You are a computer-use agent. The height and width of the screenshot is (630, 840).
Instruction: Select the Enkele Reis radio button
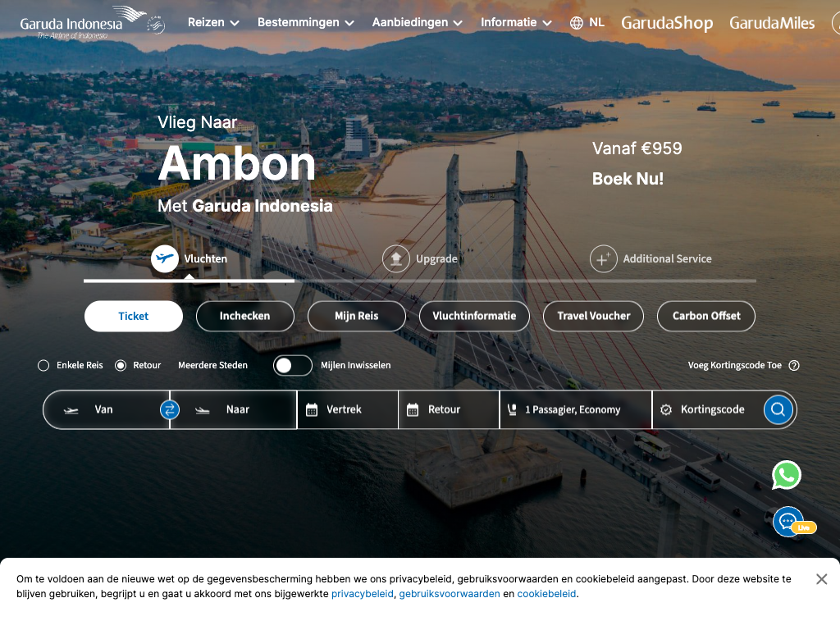pyautogui.click(x=43, y=365)
